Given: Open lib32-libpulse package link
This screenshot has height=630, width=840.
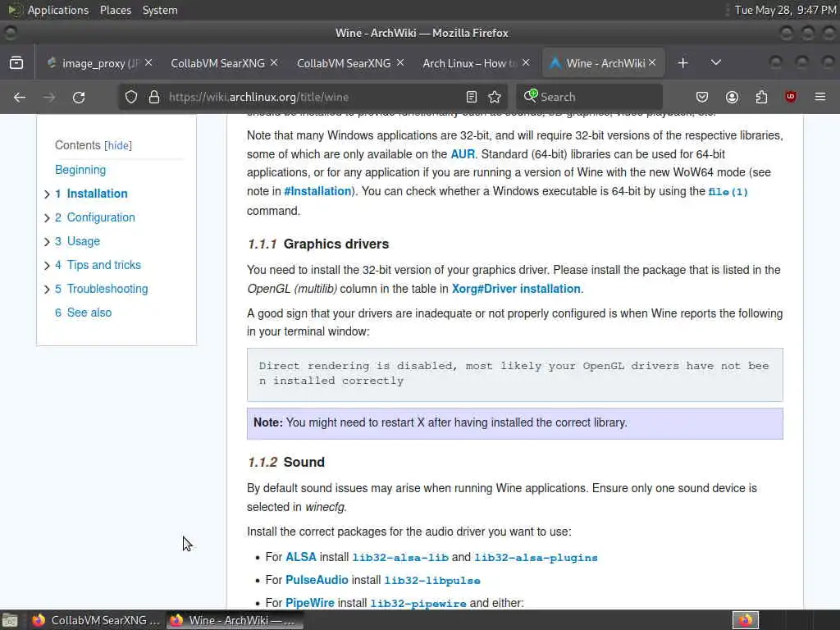Looking at the screenshot, I should pyautogui.click(x=431, y=581).
